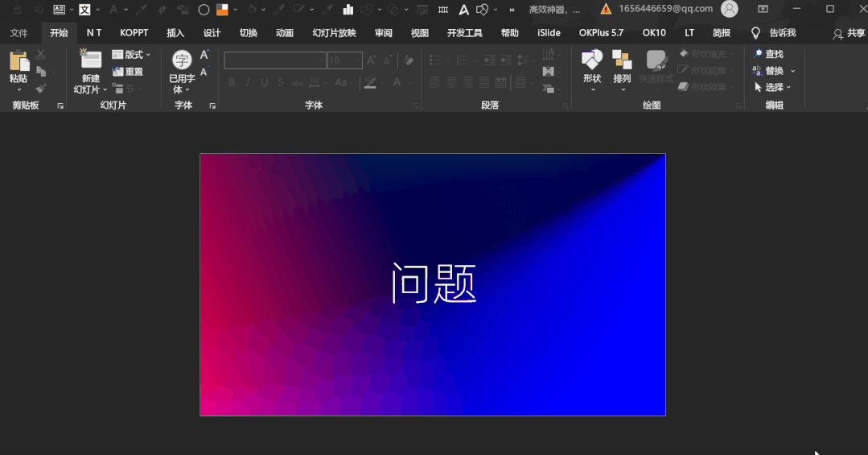Open the 剪贴板 clipboard dialog launcher

tap(60, 105)
